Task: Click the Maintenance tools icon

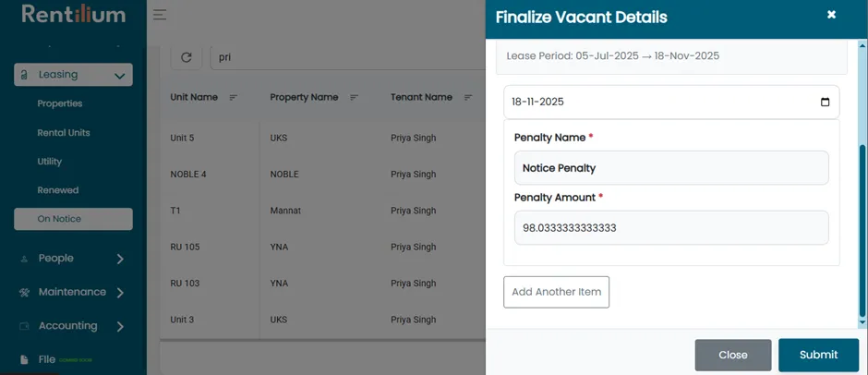Action: click(x=24, y=293)
